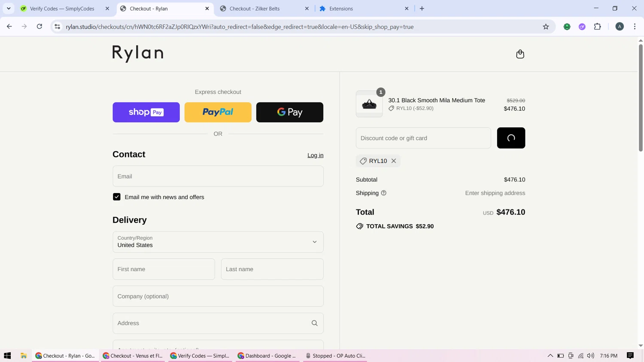Click the browser address bar URL
Screen dimensions: 644x362
click(240, 27)
